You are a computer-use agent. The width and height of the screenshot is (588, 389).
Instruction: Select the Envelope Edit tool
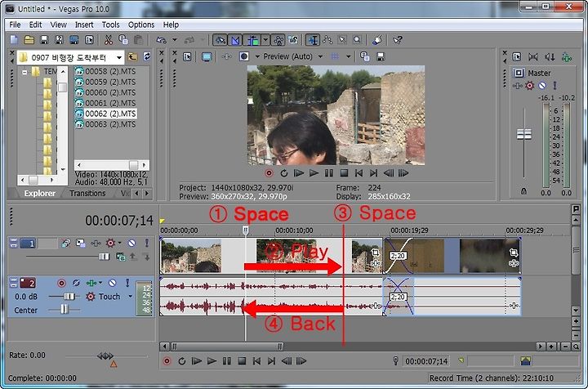tap(327, 40)
